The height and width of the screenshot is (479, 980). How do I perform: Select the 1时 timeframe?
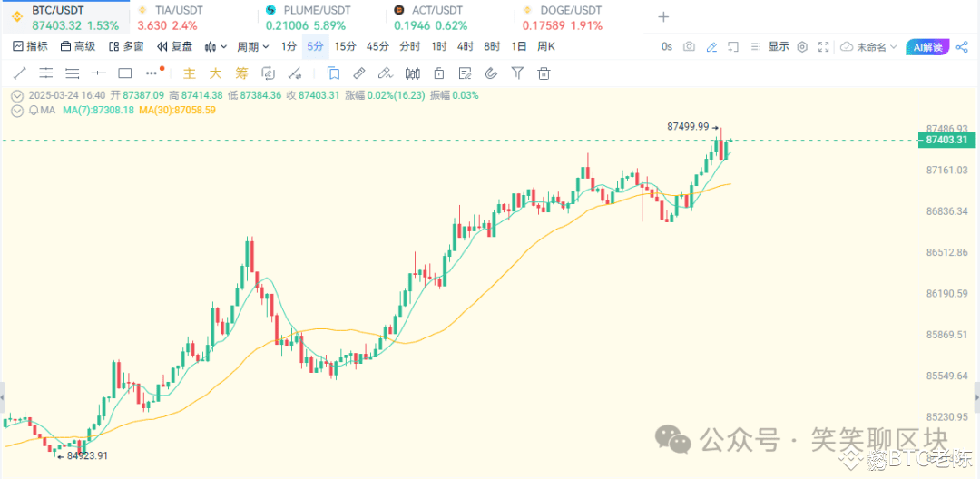(439, 47)
